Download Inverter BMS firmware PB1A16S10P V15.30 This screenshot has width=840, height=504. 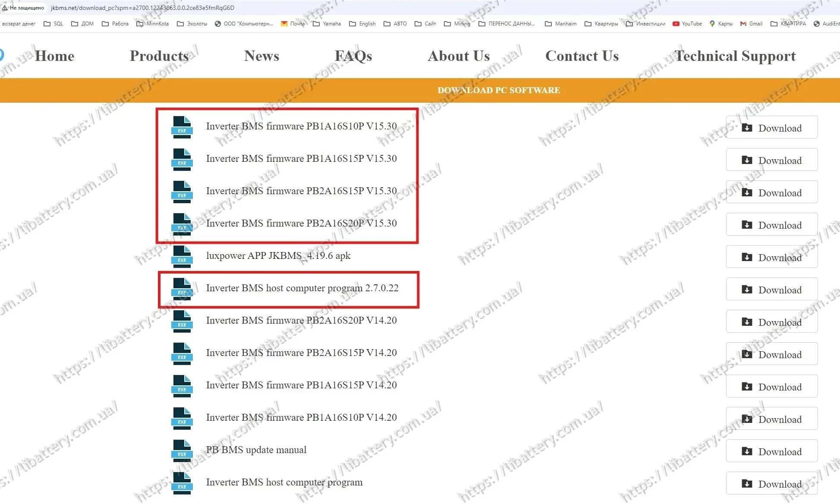click(772, 127)
